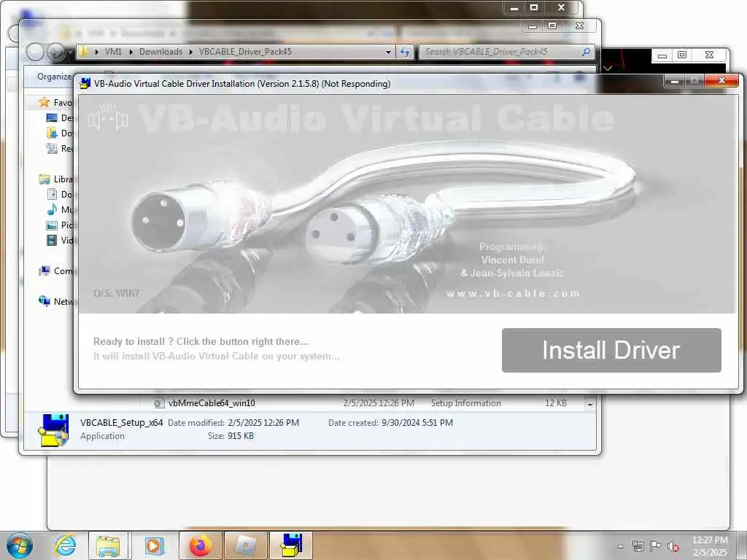The image size is (747, 560).
Task: Click the Recent Places icon under Favorites
Action: pyautogui.click(x=52, y=148)
